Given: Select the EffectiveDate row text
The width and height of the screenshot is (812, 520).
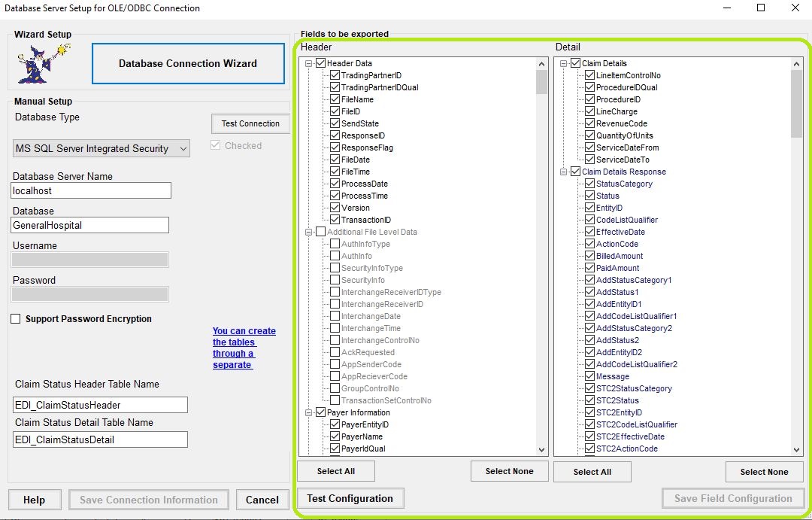Looking at the screenshot, I should [620, 232].
